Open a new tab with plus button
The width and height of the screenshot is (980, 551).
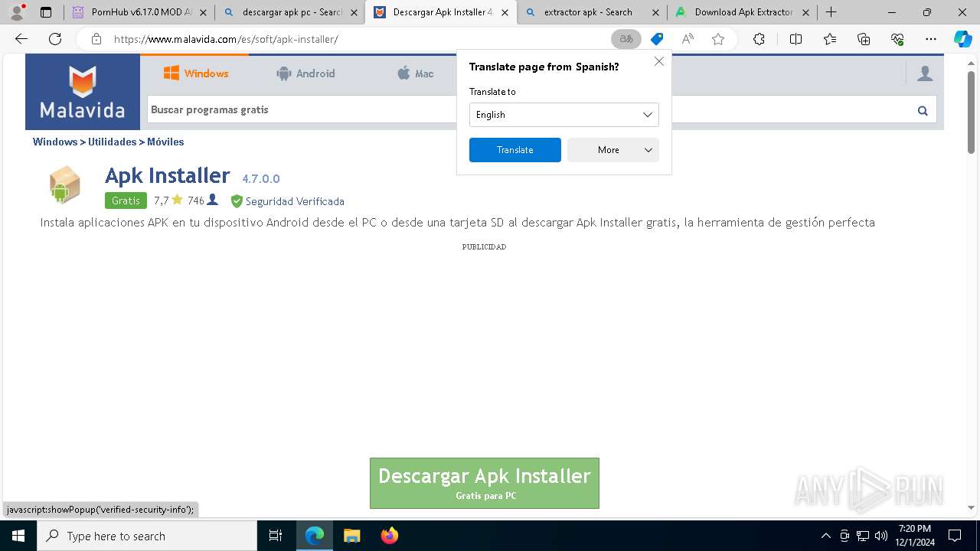pyautogui.click(x=831, y=12)
